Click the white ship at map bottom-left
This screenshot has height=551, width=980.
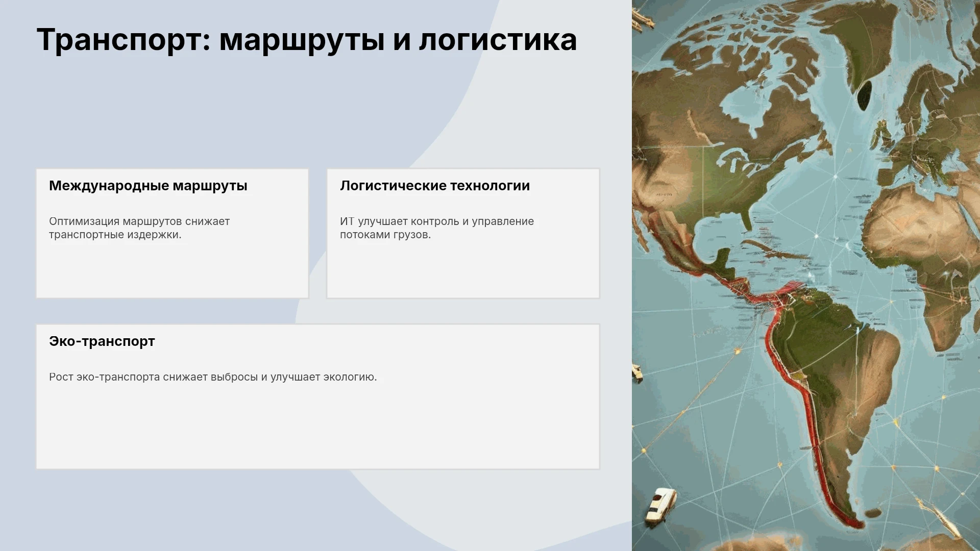[x=660, y=504]
